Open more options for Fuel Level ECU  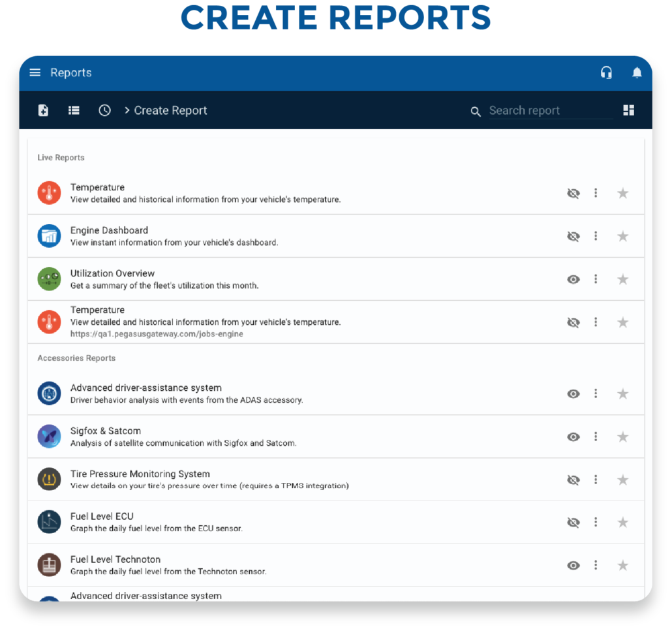596,521
